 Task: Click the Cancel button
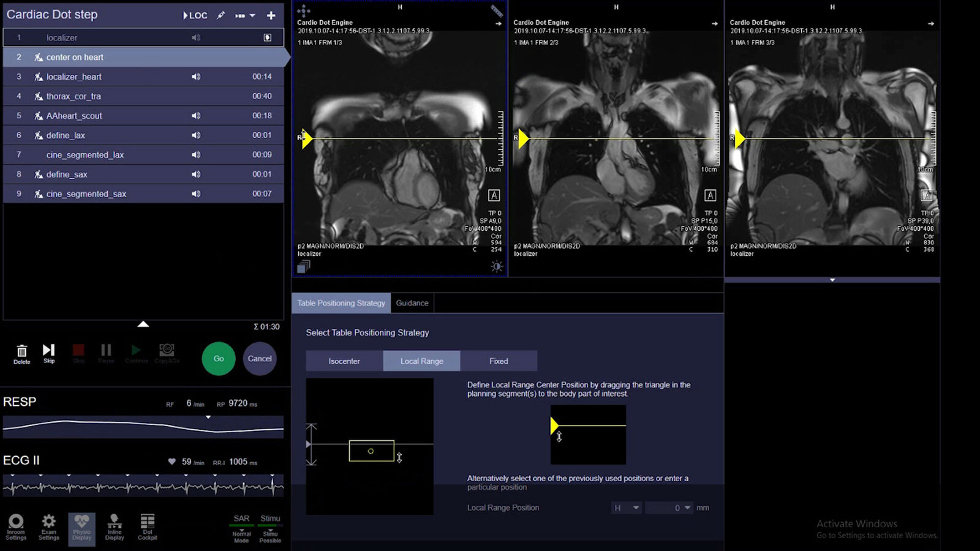(x=260, y=359)
